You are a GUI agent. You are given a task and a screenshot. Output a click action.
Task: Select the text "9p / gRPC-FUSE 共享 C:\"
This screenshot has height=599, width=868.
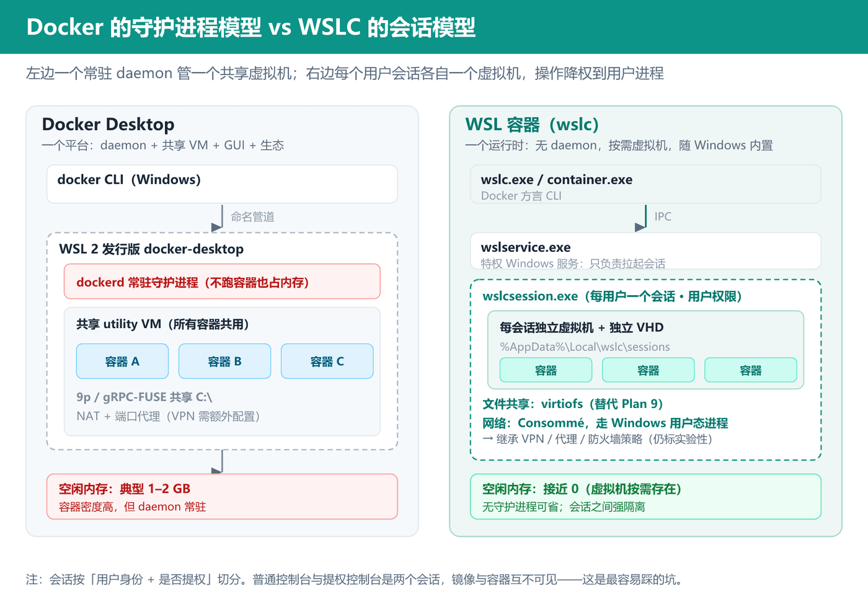pyautogui.click(x=144, y=397)
